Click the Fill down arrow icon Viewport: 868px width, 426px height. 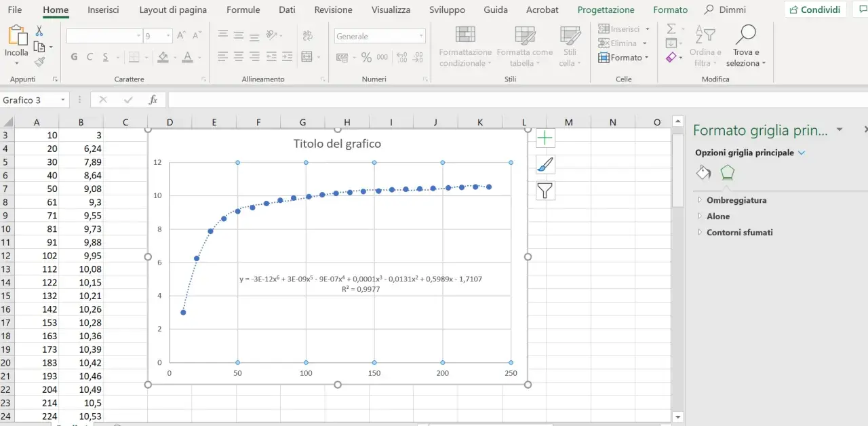click(671, 43)
